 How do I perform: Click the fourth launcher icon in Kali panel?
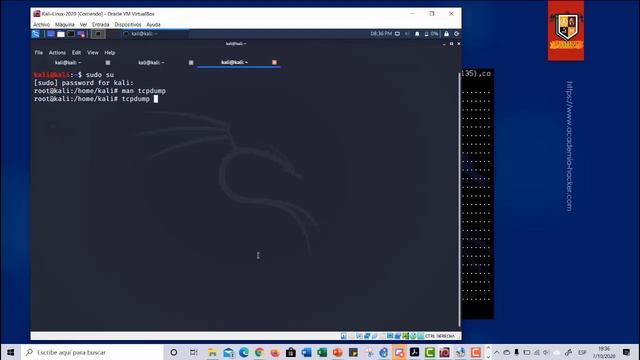(81, 34)
